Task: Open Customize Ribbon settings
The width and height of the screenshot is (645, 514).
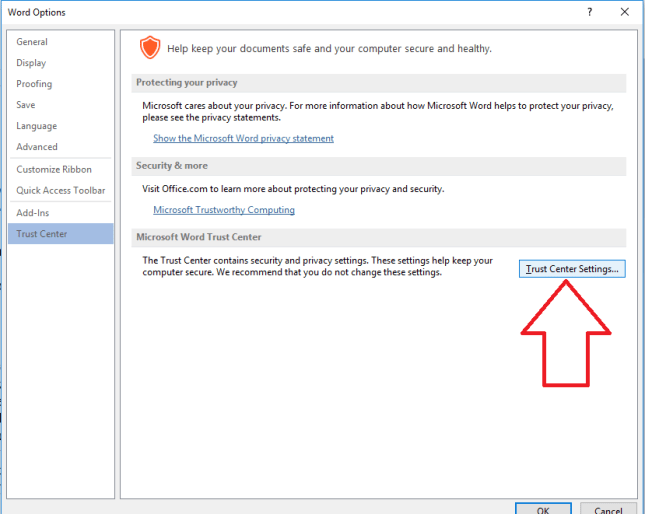Action: (54, 169)
